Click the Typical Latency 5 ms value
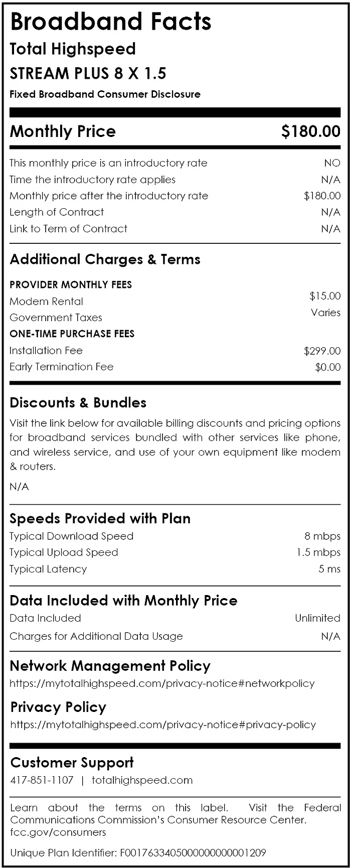The image size is (350, 868). [329, 569]
